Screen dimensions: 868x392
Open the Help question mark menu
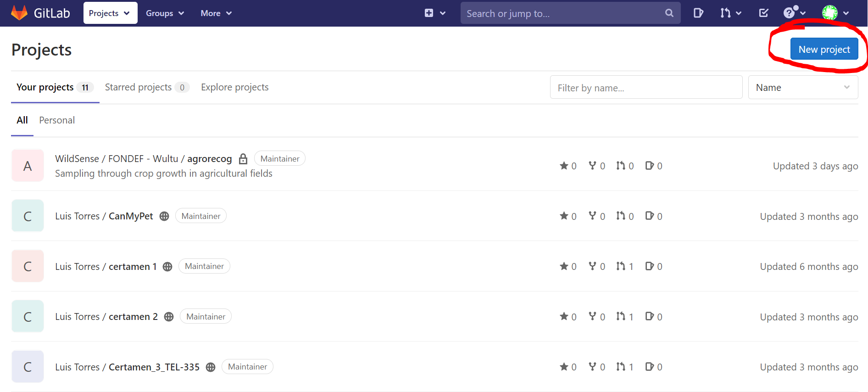coord(794,13)
